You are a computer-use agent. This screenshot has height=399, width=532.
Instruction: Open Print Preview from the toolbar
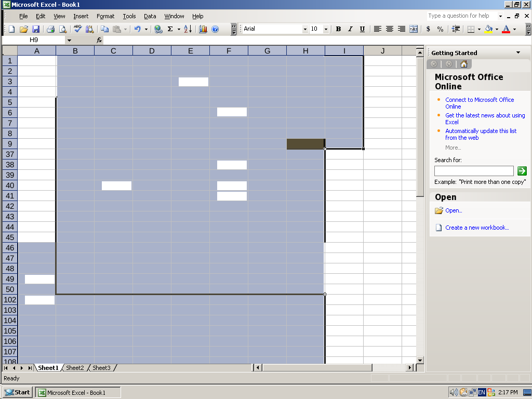click(x=62, y=29)
